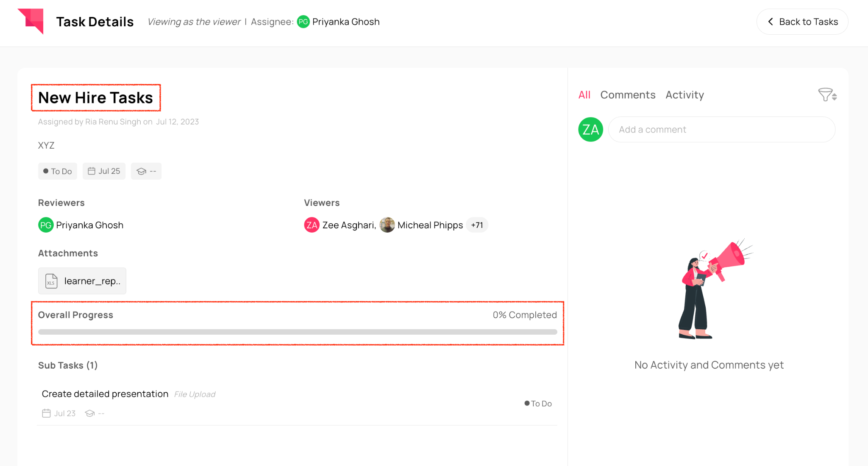The height and width of the screenshot is (466, 868).
Task: Click the Zee Asghari ZA avatar in Viewers
Action: pyautogui.click(x=312, y=225)
